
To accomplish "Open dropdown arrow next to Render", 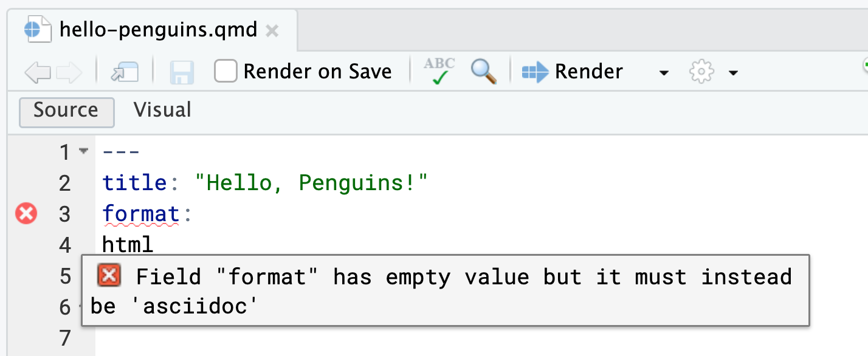I will tap(664, 73).
